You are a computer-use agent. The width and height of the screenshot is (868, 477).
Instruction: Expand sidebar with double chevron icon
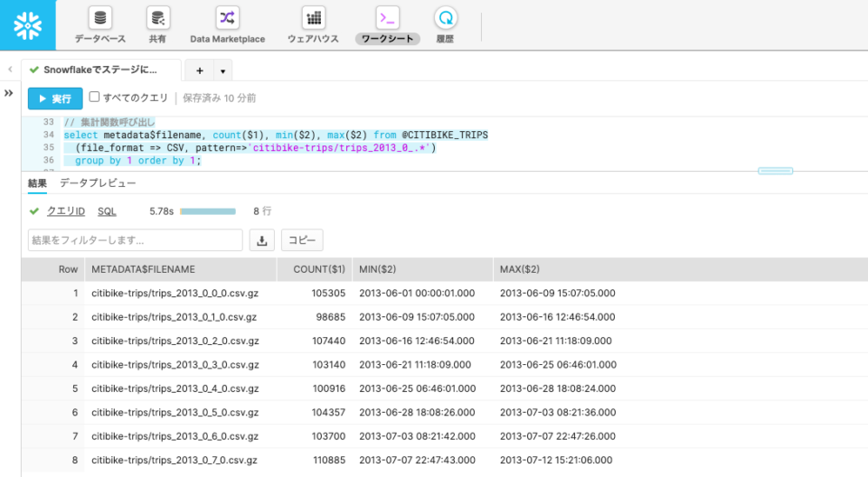pos(8,93)
